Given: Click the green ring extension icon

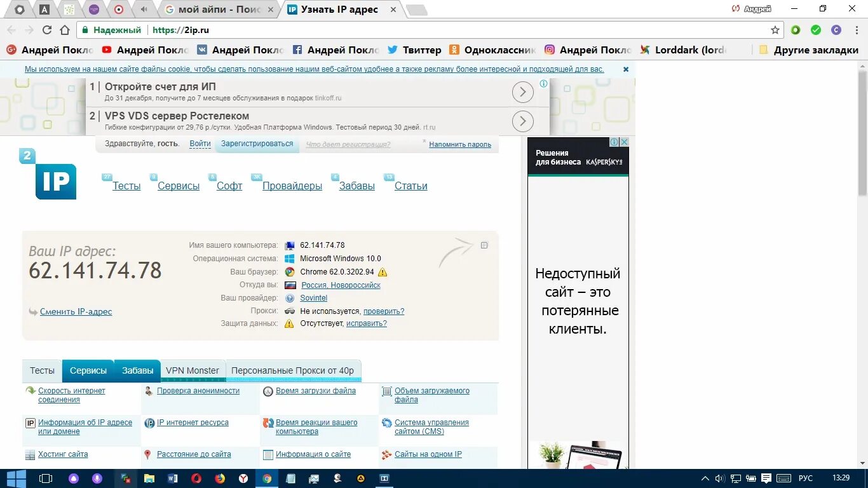Looking at the screenshot, I should click(x=796, y=30).
